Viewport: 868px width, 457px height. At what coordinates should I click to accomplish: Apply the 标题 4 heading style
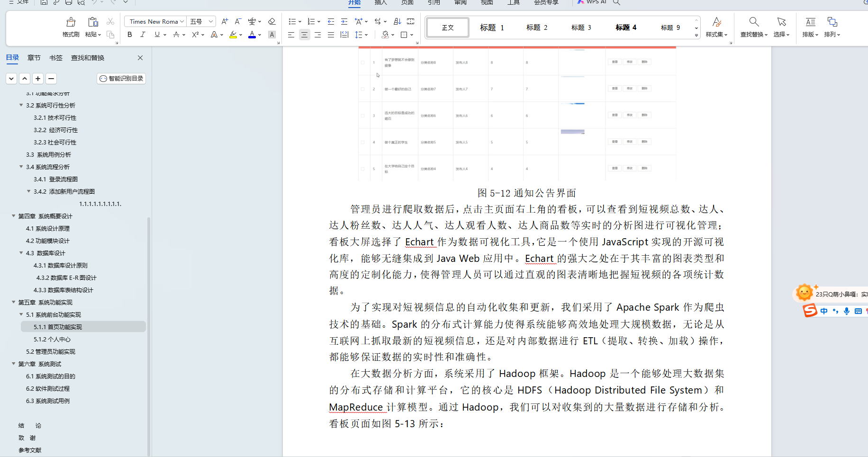click(626, 27)
